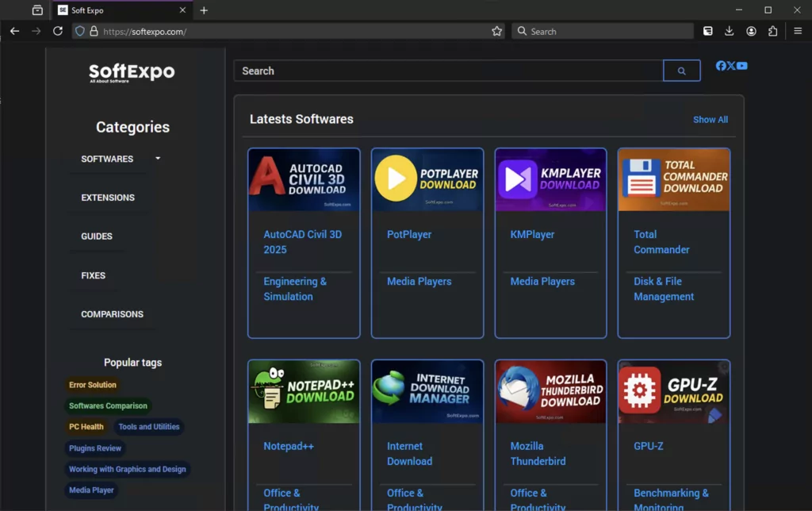812x511 pixels.
Task: Select the PC Health tag
Action: 86,426
